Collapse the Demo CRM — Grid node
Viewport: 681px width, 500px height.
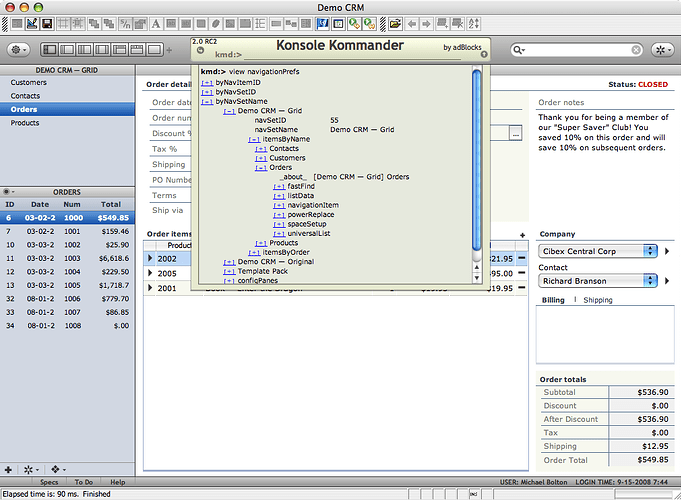coord(229,111)
